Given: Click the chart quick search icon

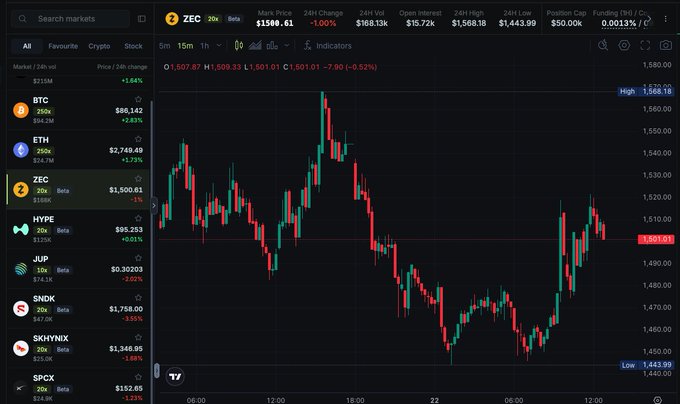Looking at the screenshot, I should 603,45.
